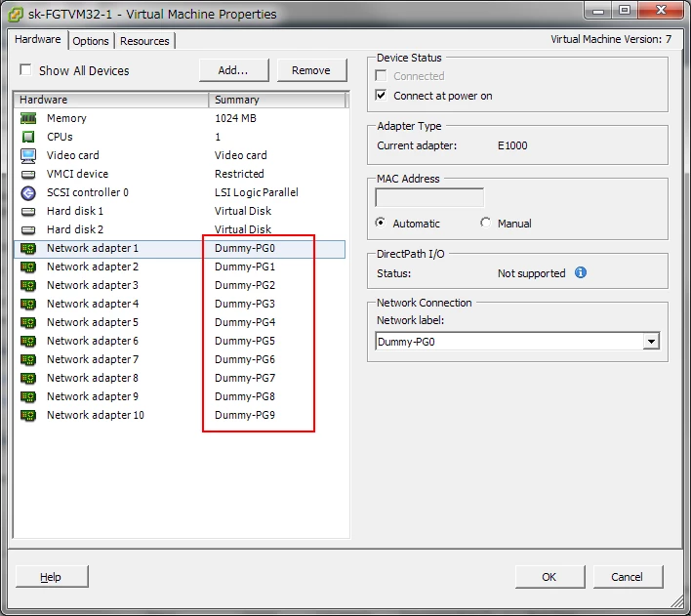Click the Network adapter 2 icon
This screenshot has width=691, height=616.
point(28,267)
